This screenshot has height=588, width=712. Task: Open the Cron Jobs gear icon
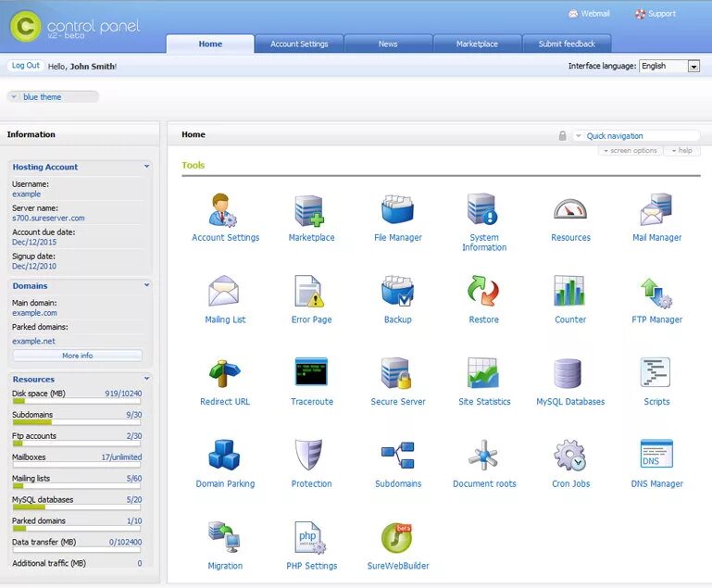tap(569, 455)
